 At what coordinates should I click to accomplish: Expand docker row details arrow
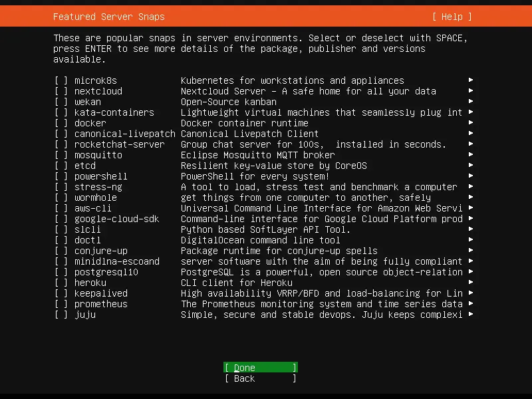click(471, 122)
